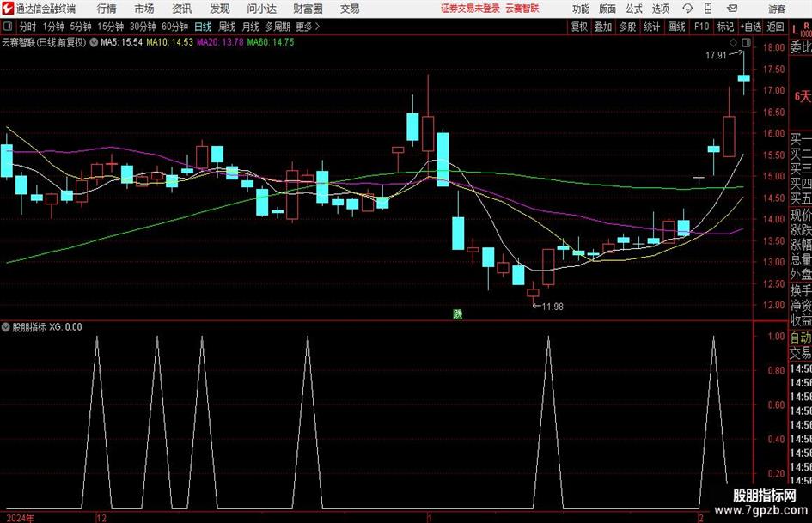Open the 资讯 menu
Viewport: 812px width, 523px height.
tap(182, 9)
